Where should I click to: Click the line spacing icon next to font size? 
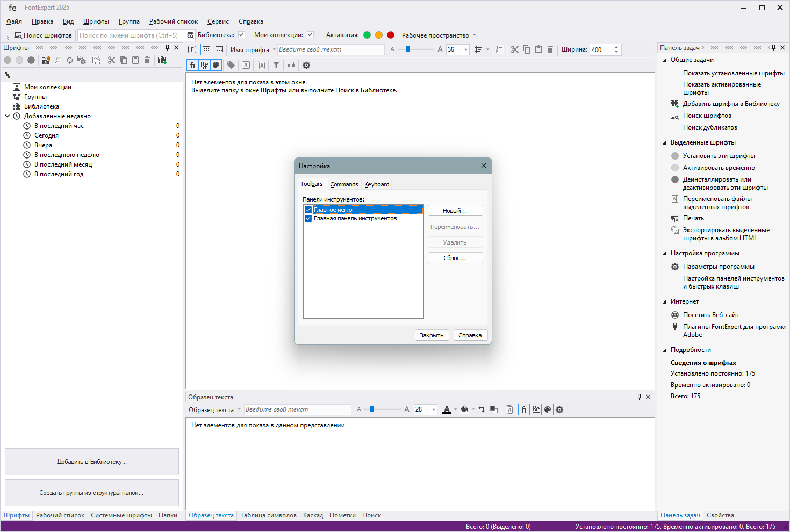click(478, 49)
